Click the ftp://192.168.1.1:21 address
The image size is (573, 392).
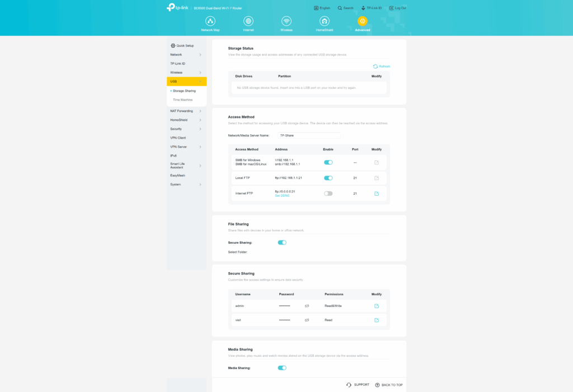[x=288, y=178]
